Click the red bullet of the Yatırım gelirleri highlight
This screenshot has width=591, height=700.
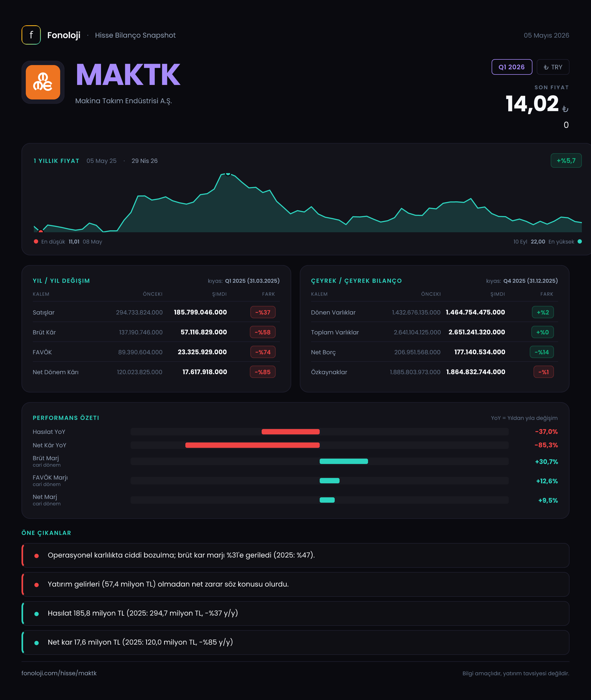37,585
